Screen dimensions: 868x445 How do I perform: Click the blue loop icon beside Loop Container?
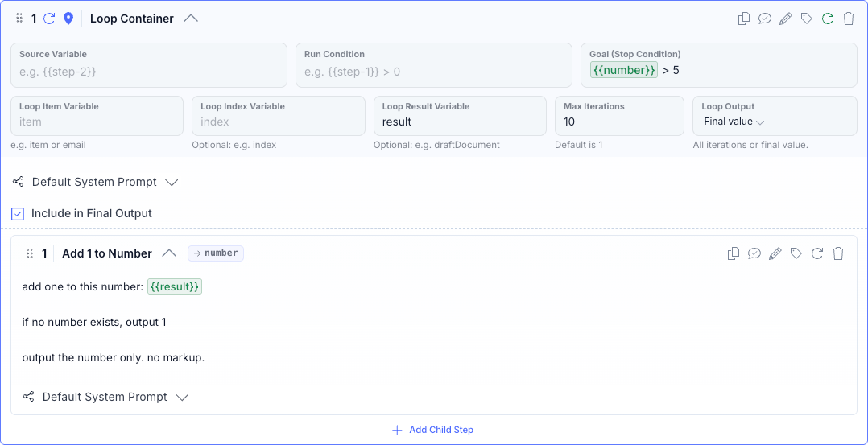click(49, 19)
